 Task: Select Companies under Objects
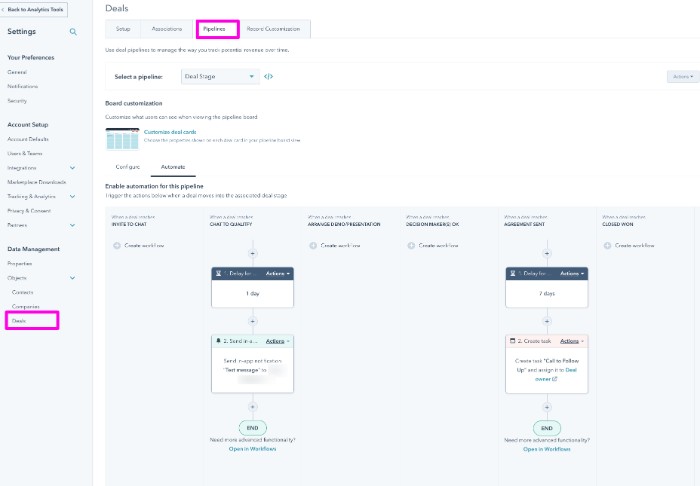[26, 307]
